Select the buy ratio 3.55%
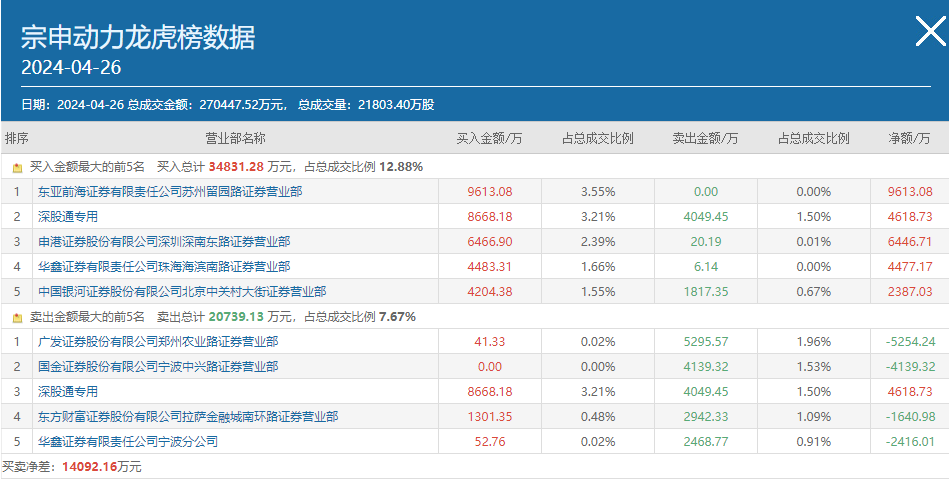Screen dimensions: 949x482 point(598,192)
